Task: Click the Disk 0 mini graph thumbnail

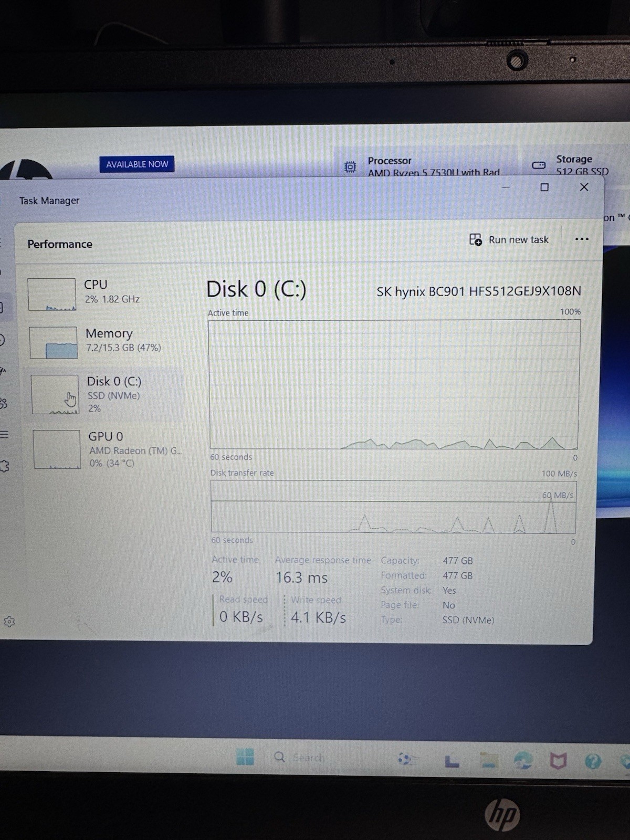Action: [55, 394]
